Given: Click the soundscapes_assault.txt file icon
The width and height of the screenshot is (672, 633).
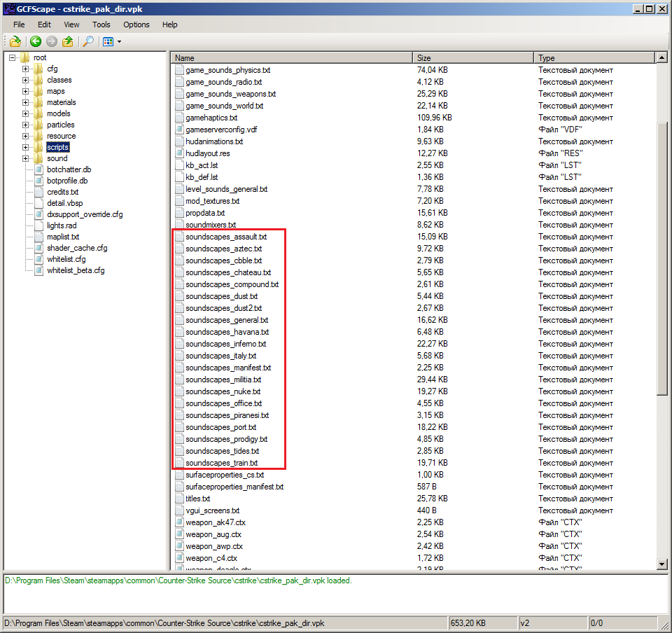Looking at the screenshot, I should click(180, 237).
